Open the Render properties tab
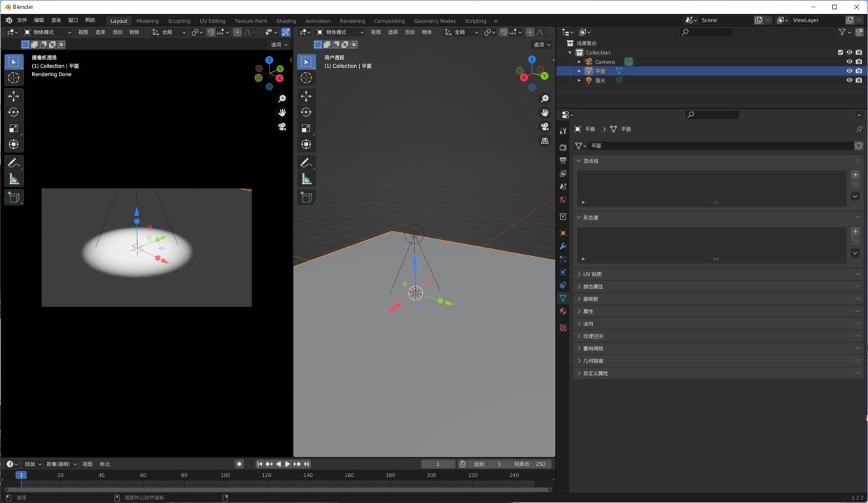 point(563,145)
